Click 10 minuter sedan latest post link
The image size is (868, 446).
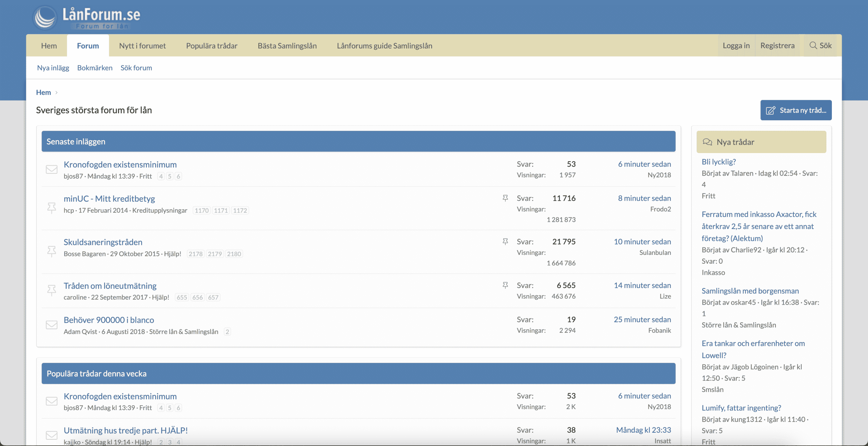[642, 241]
